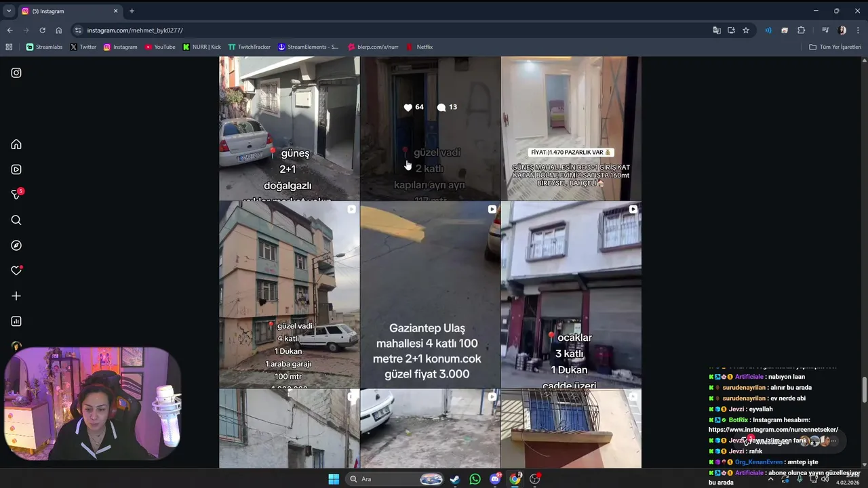Viewport: 868px width, 488px height.
Task: Click the browser home button
Action: tap(58, 30)
